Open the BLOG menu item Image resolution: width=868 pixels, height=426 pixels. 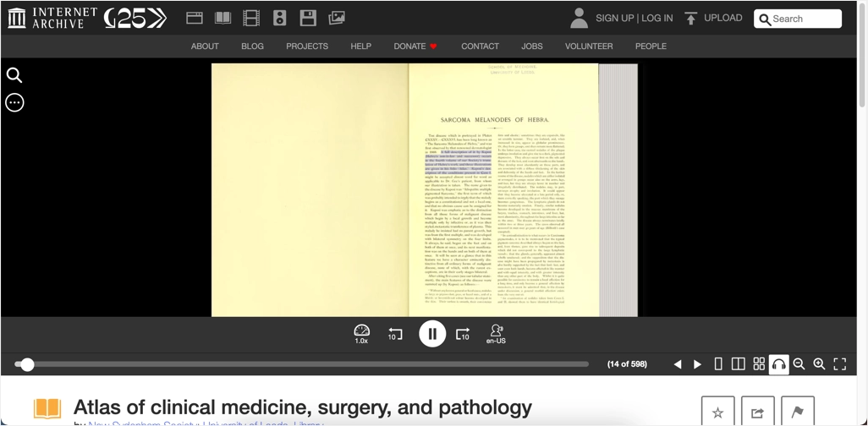[x=252, y=46]
